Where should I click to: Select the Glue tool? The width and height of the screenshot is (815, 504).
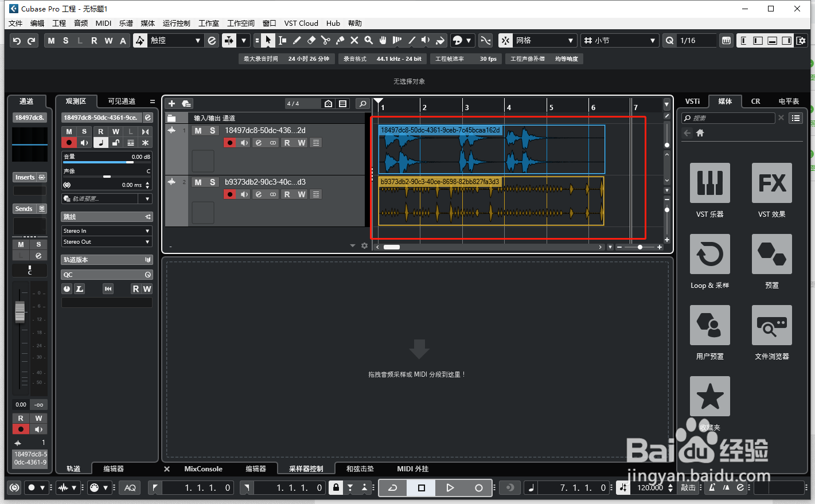(x=340, y=40)
